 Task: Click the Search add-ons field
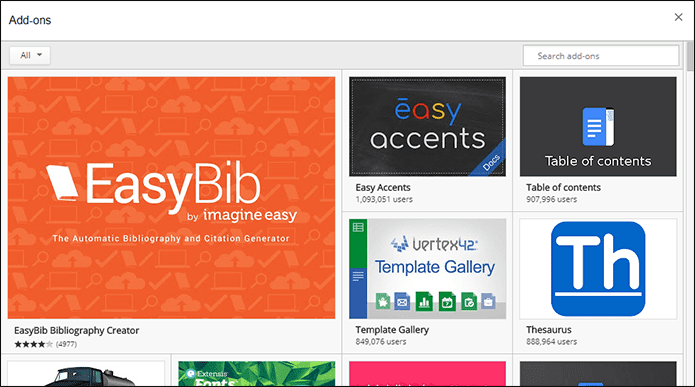click(601, 56)
